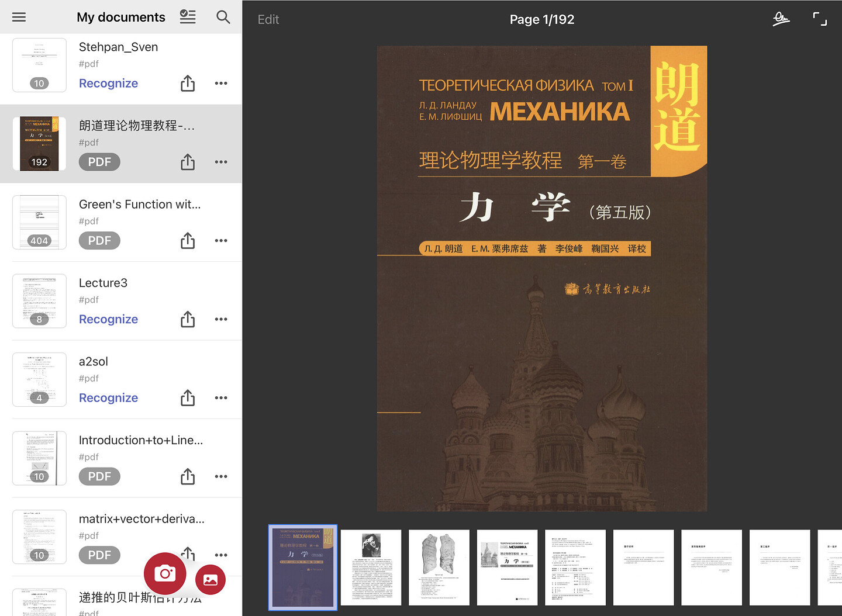842x616 pixels.
Task: Share the Lecture3 document
Action: coord(188,319)
